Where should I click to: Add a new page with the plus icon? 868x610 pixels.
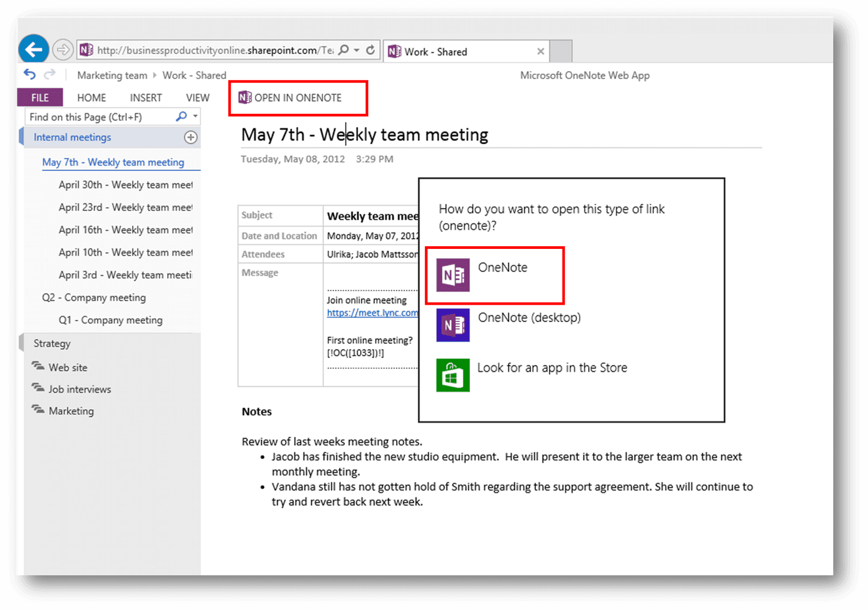click(190, 137)
